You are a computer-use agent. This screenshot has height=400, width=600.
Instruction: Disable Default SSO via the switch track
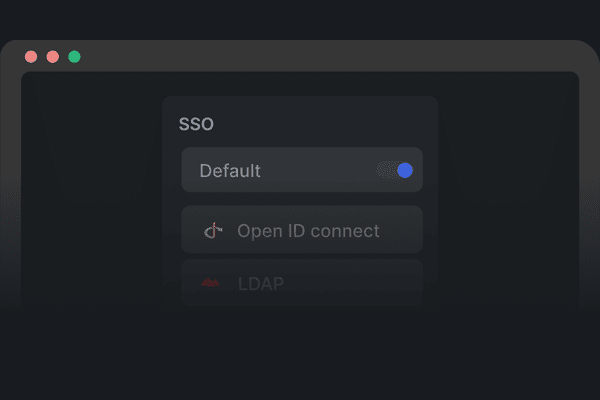(386, 170)
